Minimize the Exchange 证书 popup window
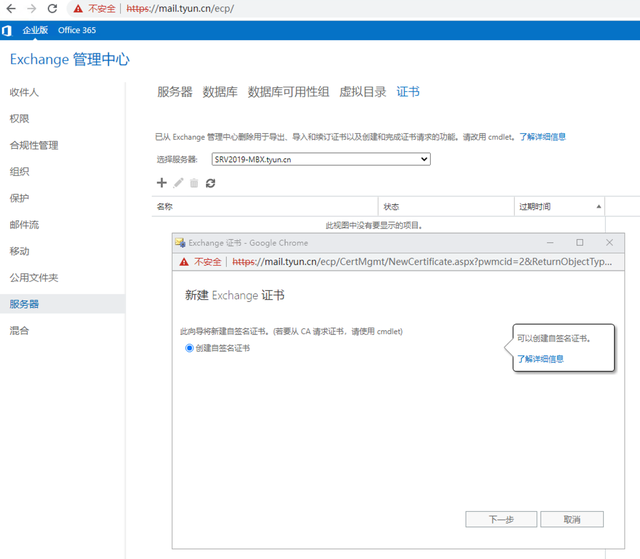The height and width of the screenshot is (559, 640). (x=550, y=243)
